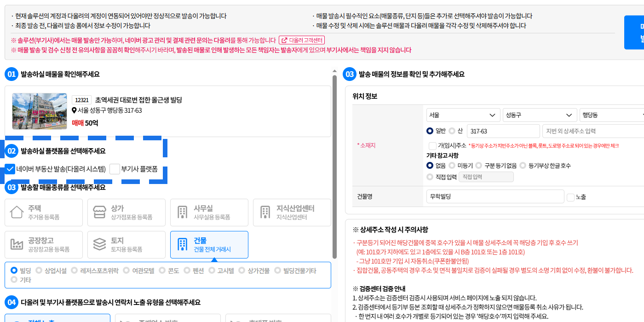
Task: Enable the 부기사 플랫폼 checkbox
Action: 115,169
